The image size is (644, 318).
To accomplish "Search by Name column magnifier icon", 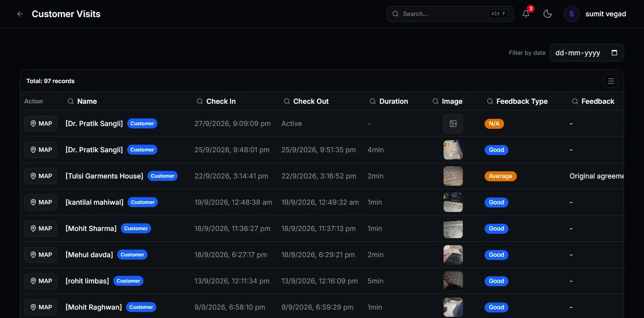I will coord(71,101).
